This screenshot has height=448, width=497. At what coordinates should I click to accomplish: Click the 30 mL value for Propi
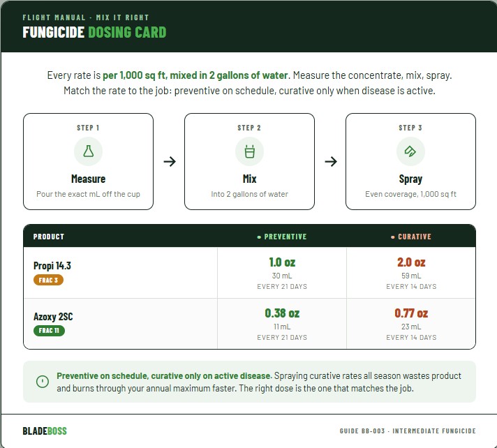coord(282,276)
